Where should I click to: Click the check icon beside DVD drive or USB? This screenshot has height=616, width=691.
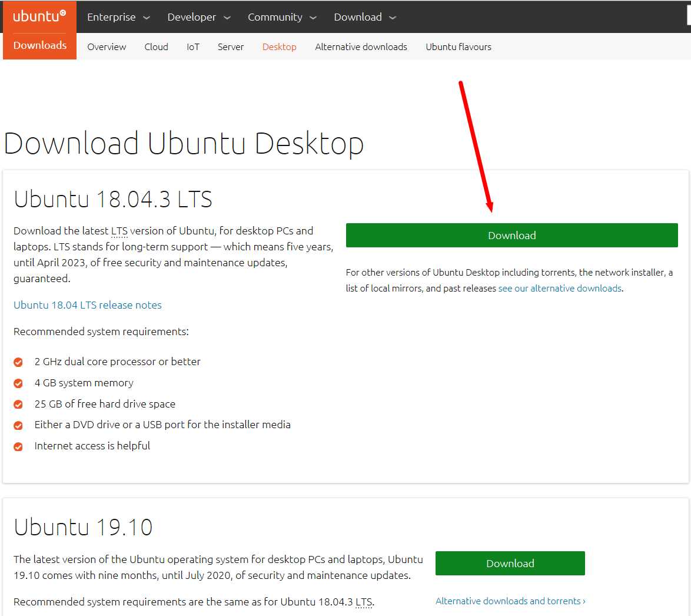click(x=18, y=426)
